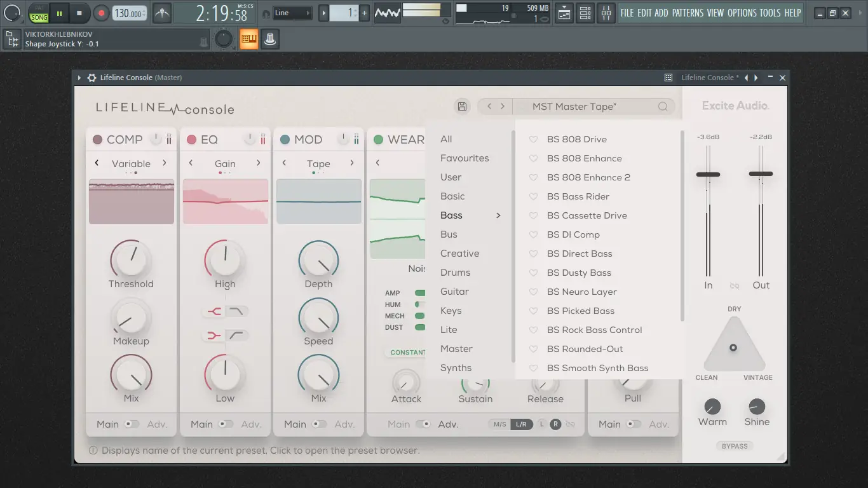This screenshot has height=488, width=868.
Task: Open the mixer view icon
Action: pyautogui.click(x=606, y=13)
